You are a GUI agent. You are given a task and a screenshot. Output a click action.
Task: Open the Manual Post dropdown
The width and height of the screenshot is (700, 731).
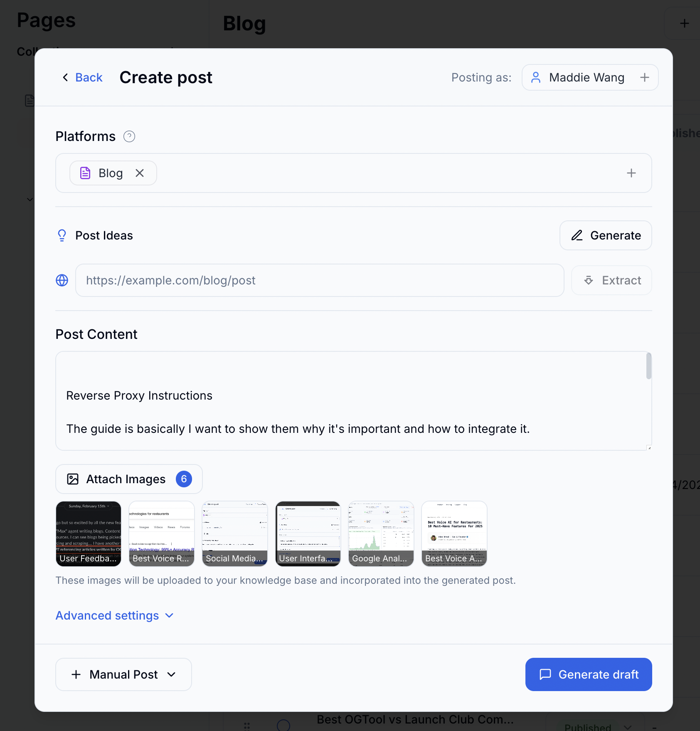click(123, 674)
